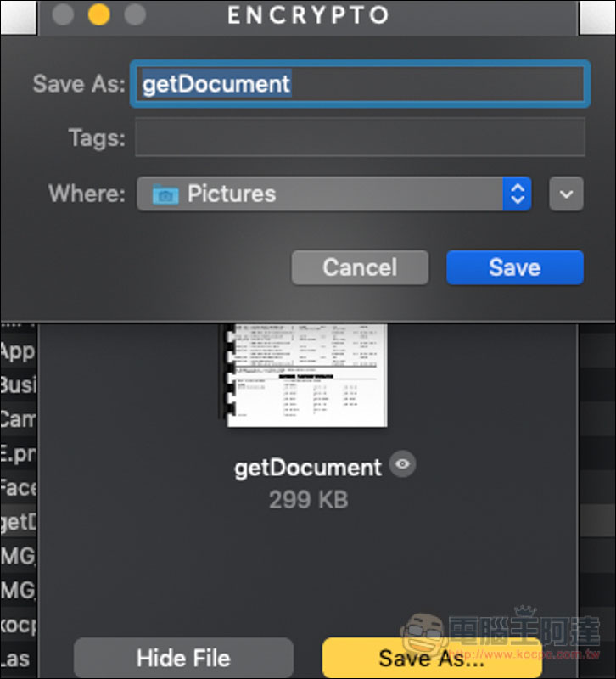Click the Hide File button
This screenshot has height=679, width=616.
click(183, 658)
